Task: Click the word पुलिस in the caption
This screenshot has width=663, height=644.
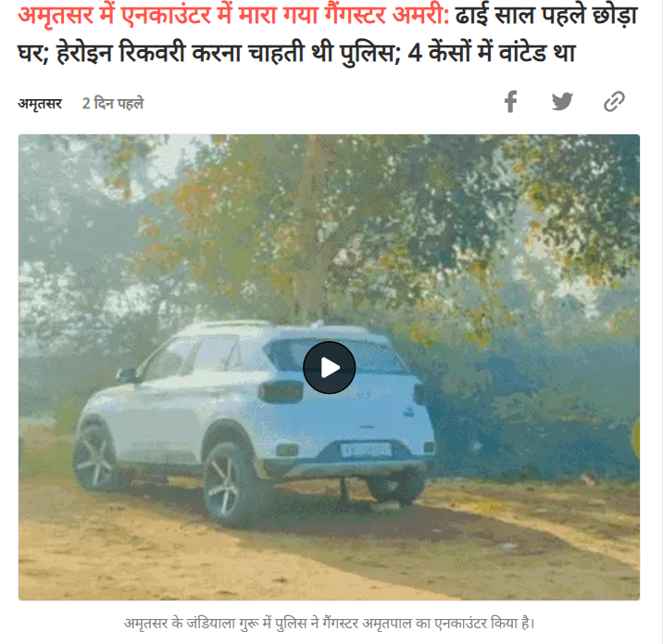Action: 291,624
